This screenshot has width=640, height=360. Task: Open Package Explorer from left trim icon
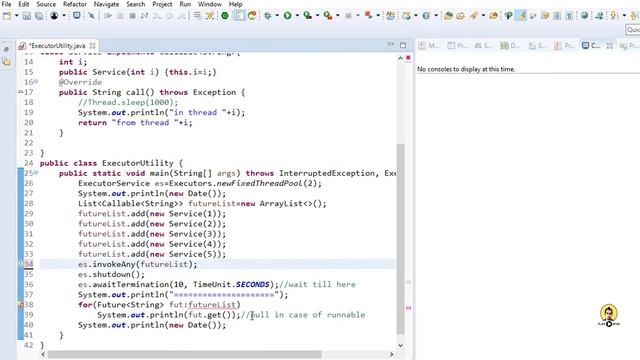[7, 62]
